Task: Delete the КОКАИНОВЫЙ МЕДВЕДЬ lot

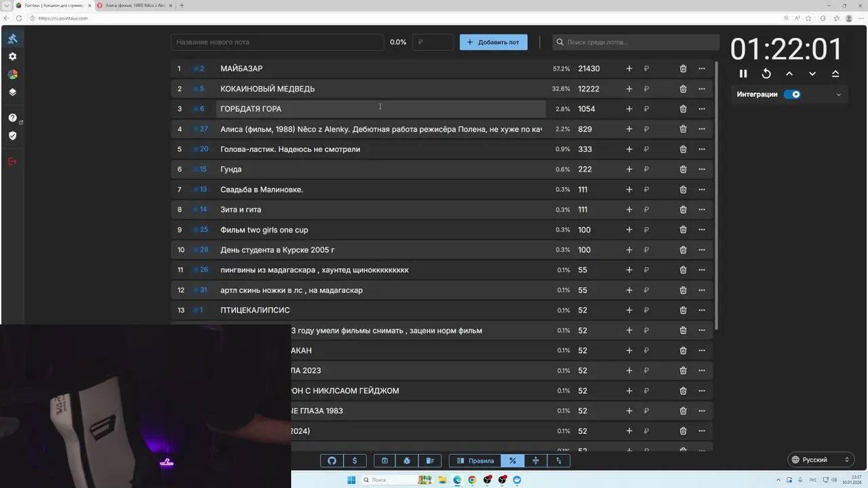Action: click(683, 89)
